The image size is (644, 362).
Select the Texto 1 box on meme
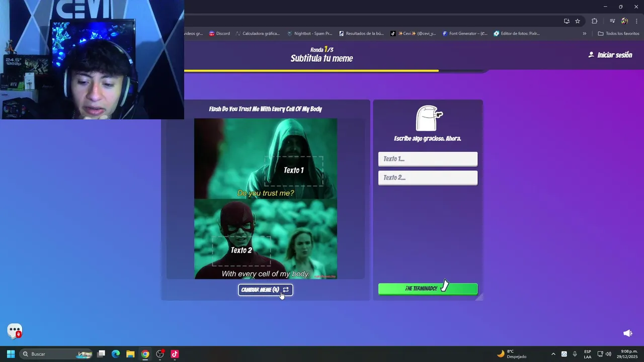coord(294,170)
